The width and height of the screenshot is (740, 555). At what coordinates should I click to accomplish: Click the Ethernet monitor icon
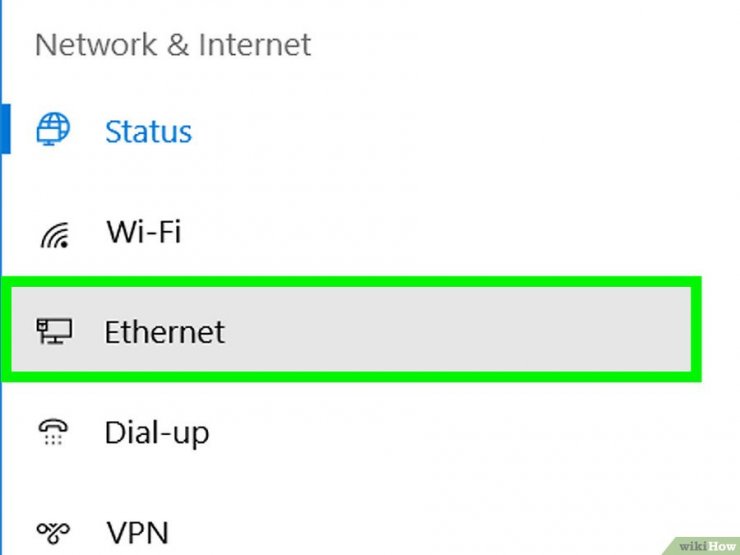54,331
